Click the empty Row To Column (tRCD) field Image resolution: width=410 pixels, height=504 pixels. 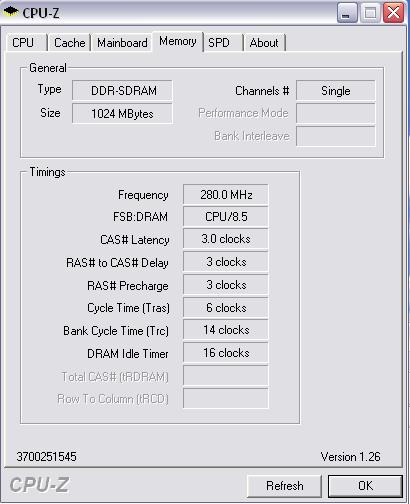(x=226, y=398)
